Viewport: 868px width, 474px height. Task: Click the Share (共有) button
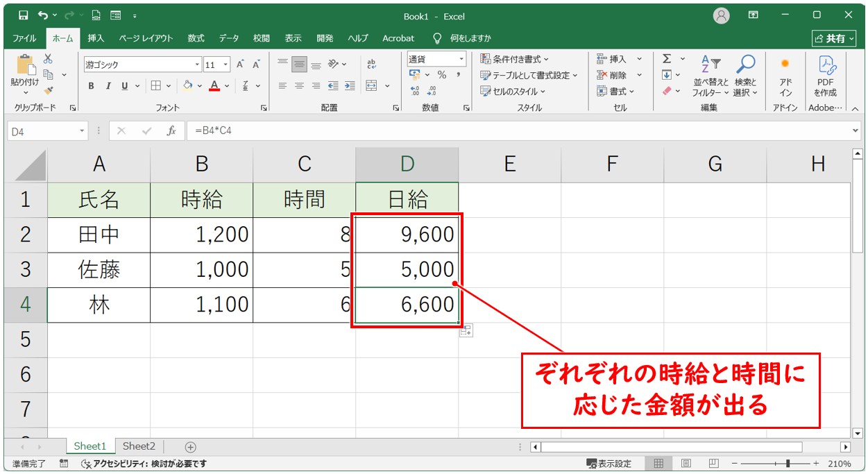coord(835,38)
